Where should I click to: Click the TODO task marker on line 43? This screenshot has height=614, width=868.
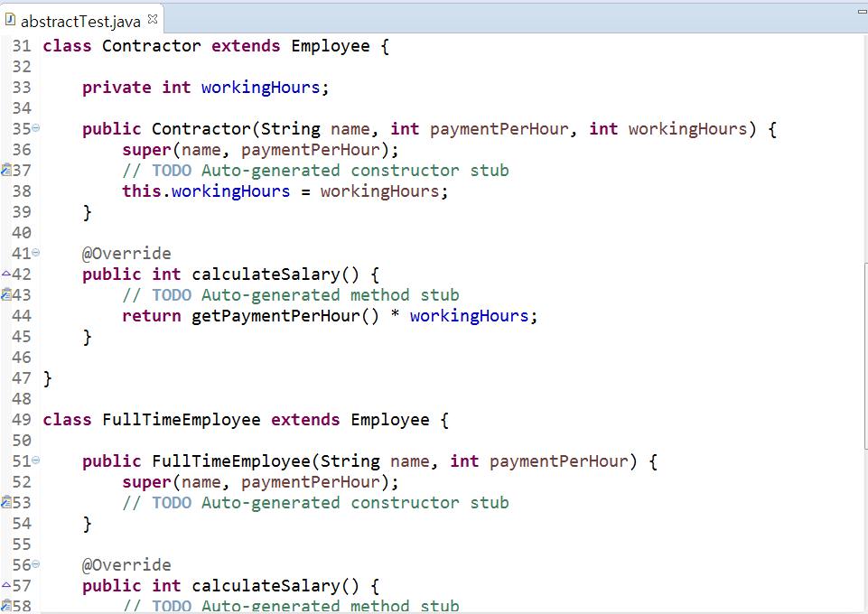pyautogui.click(x=6, y=294)
